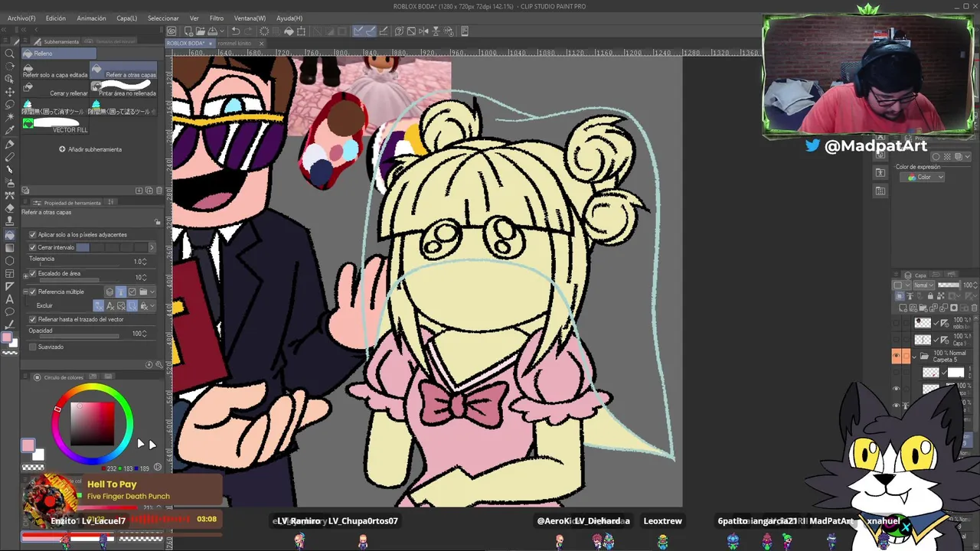Toggle Aplicar solo a los píxeles adyacentes checkbox
980x551 pixels.
tap(32, 235)
